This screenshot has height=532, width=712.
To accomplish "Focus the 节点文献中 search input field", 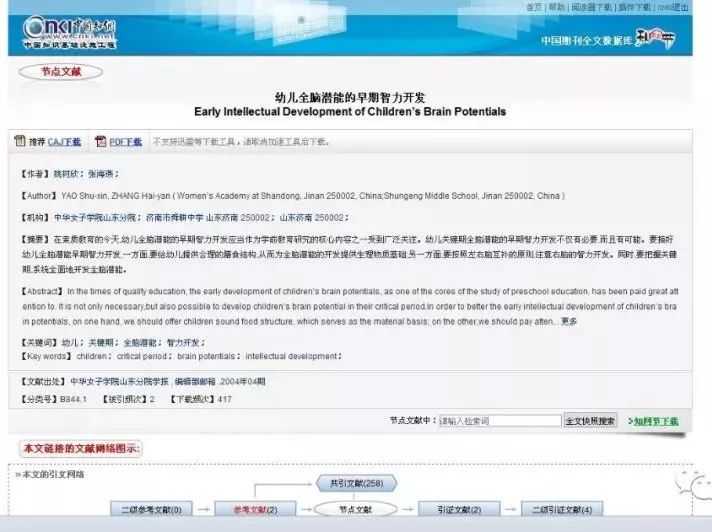I will 500,421.
